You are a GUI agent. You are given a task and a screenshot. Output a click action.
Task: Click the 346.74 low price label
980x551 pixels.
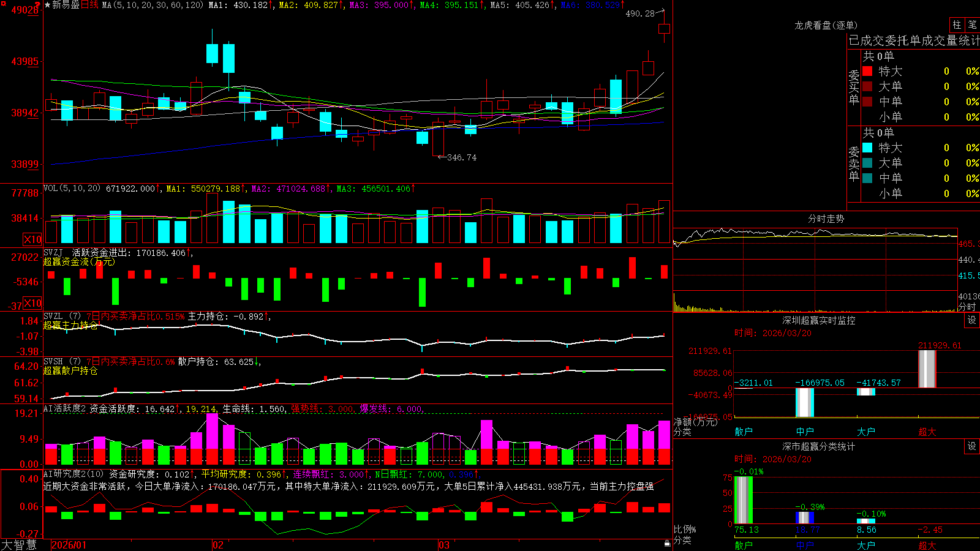[462, 157]
